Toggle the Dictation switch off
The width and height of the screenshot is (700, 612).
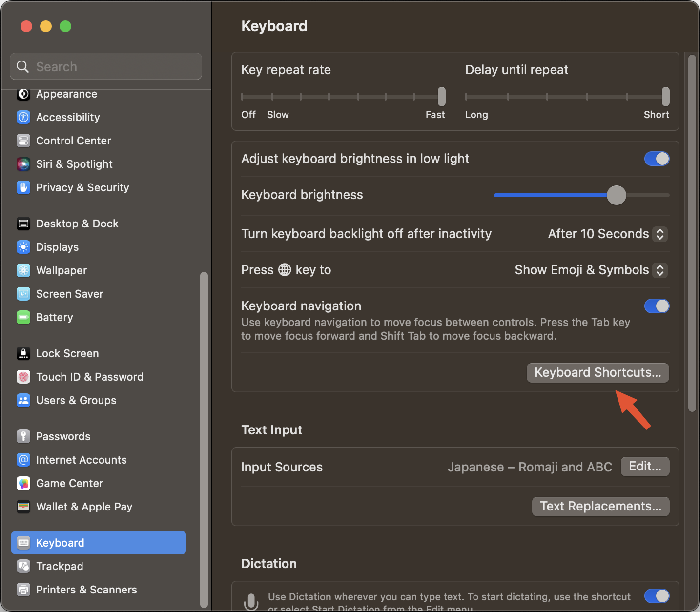[x=657, y=596]
